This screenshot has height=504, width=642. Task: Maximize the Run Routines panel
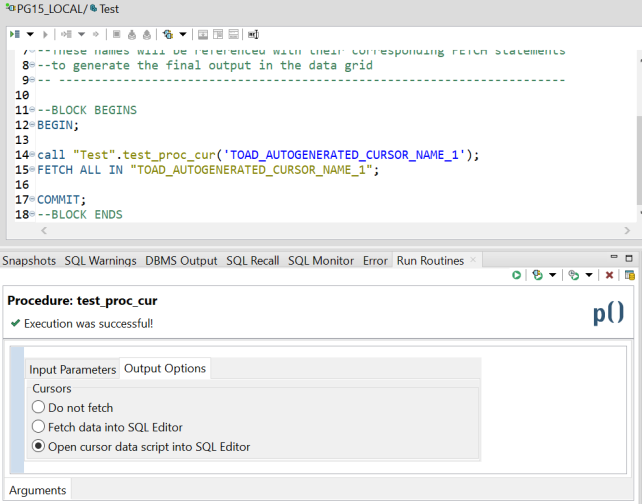coord(629,258)
